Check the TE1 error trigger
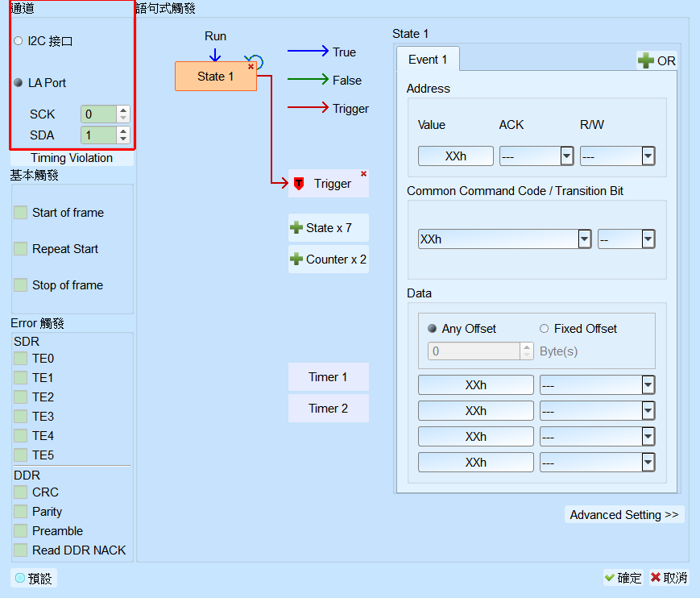700x598 pixels. pos(20,378)
